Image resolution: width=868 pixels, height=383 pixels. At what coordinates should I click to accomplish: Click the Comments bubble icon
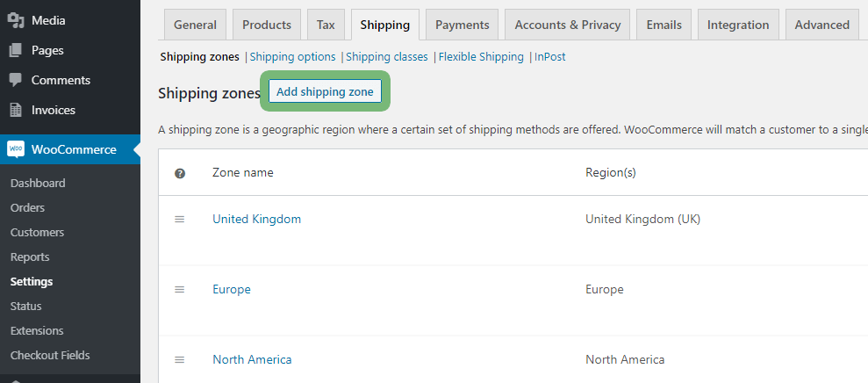click(x=16, y=80)
